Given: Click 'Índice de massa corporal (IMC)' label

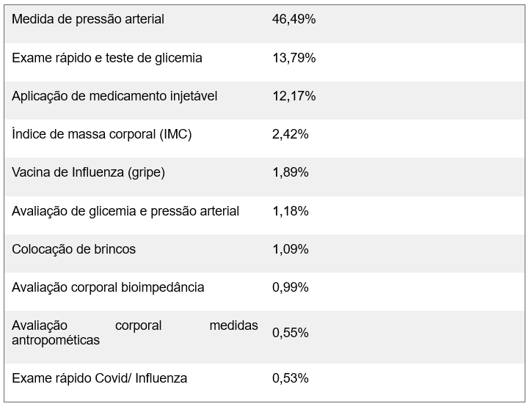Looking at the screenshot, I should click(102, 134).
